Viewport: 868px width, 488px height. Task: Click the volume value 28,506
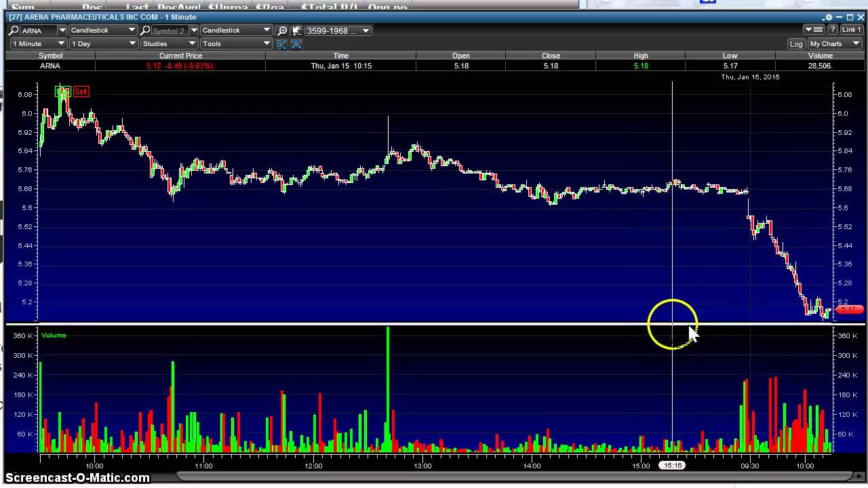pyautogui.click(x=820, y=66)
